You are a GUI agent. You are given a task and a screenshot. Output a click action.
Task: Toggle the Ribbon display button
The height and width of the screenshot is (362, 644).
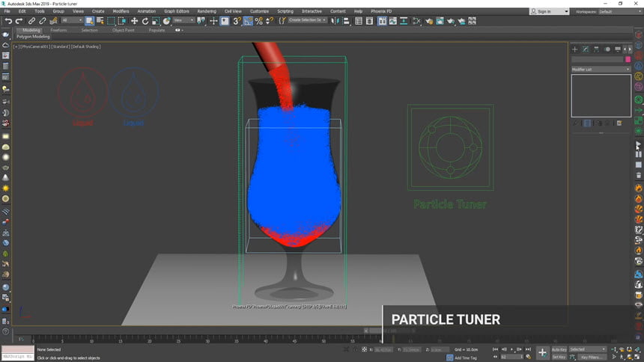point(382,21)
